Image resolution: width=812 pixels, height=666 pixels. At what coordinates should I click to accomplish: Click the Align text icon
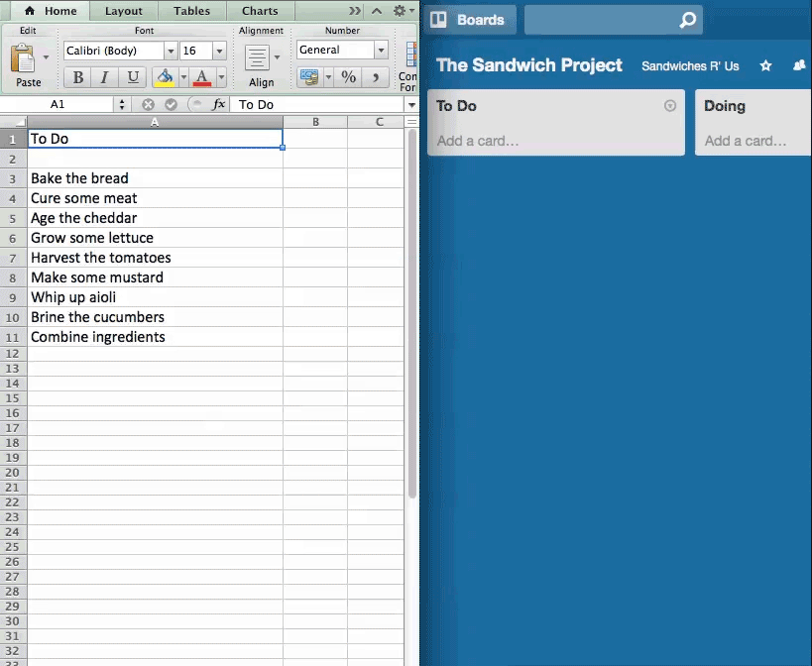(258, 57)
